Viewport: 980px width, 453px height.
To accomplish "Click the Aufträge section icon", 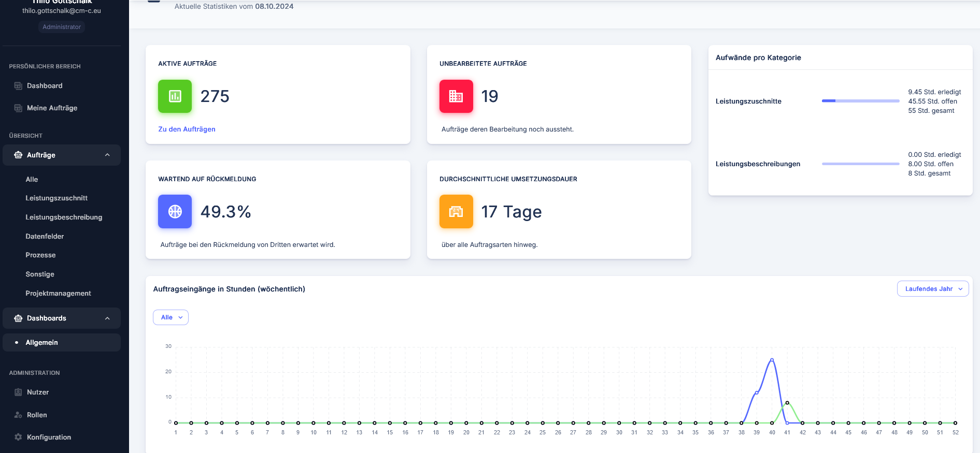I will (x=18, y=155).
